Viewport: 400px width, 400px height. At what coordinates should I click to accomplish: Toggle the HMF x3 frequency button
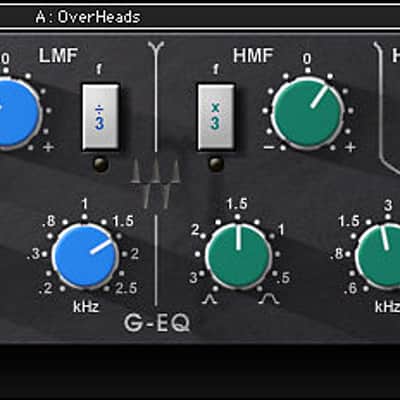click(216, 116)
